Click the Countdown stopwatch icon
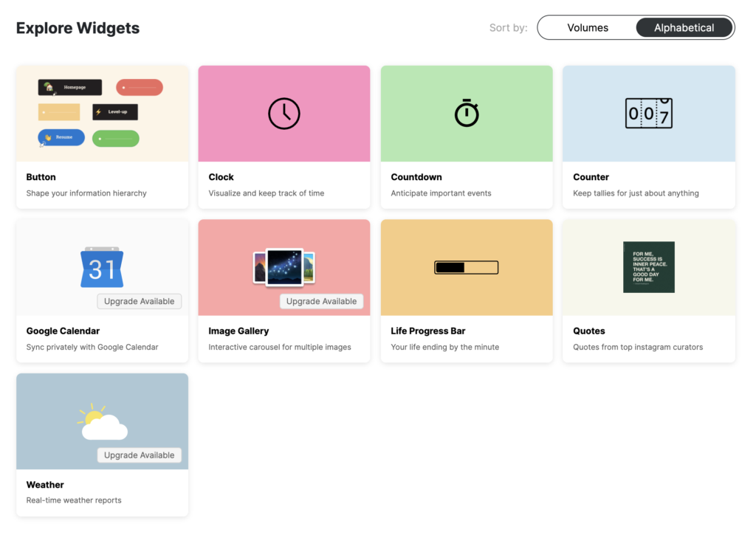This screenshot has height=535, width=756. click(466, 113)
